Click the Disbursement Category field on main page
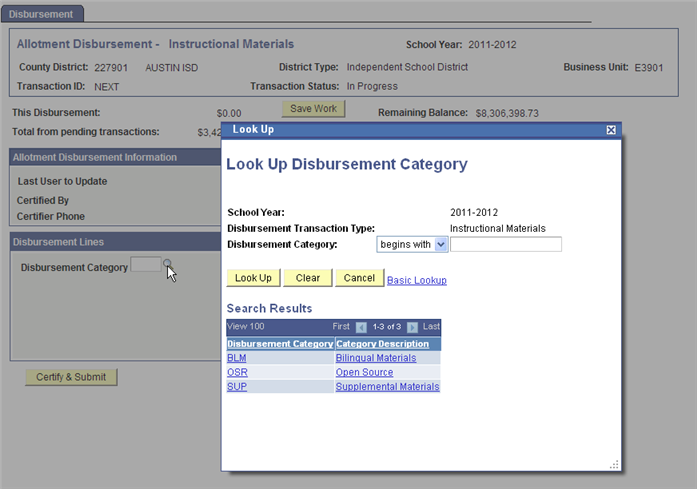 coord(146,264)
